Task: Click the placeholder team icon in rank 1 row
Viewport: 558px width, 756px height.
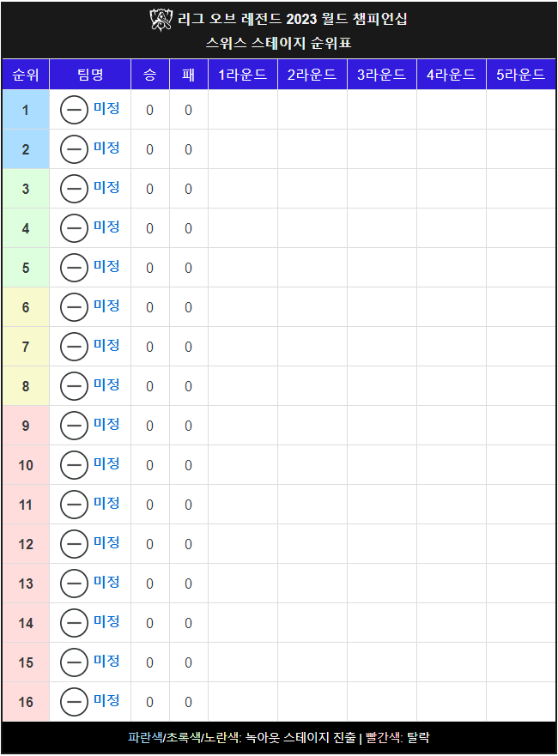Action: [x=74, y=110]
